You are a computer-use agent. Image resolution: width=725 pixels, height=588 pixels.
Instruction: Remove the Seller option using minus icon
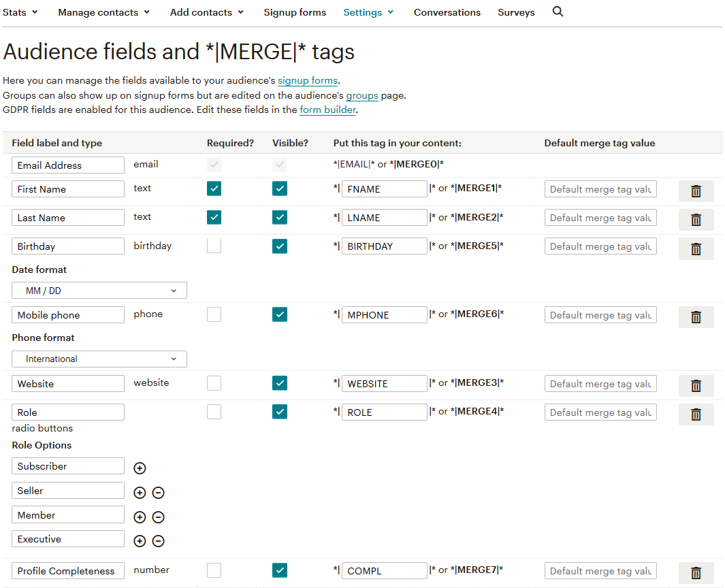coord(158,492)
